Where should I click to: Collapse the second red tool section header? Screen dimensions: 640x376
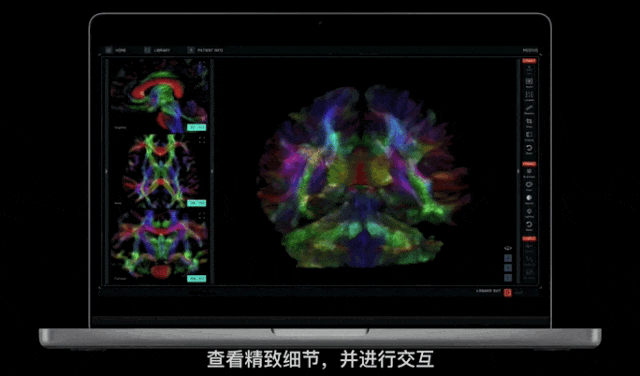529,164
